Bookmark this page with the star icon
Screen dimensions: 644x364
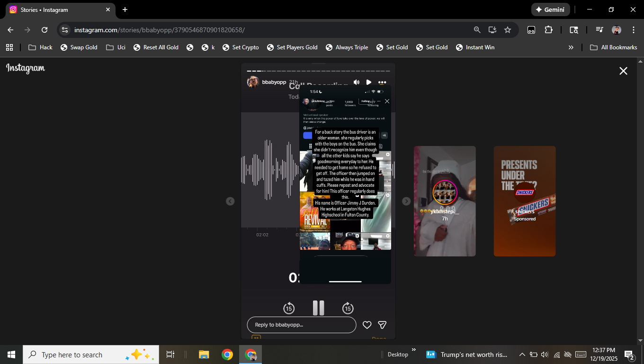[508, 30]
